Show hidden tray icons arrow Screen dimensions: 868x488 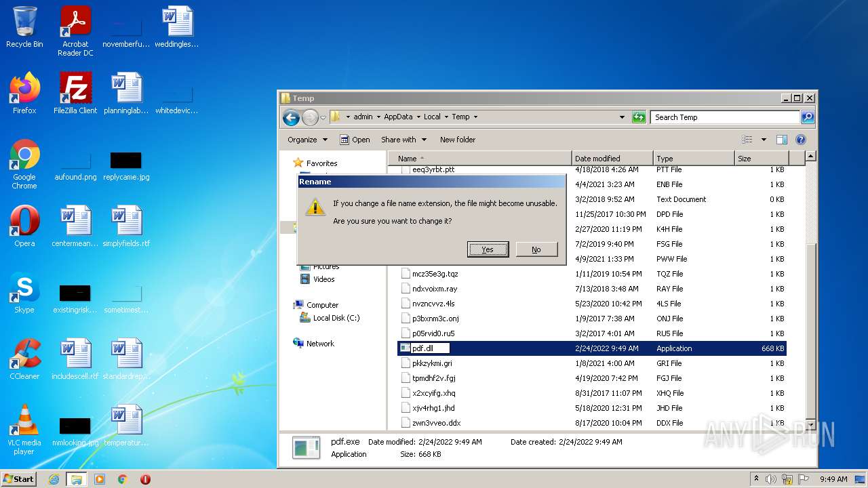757,479
